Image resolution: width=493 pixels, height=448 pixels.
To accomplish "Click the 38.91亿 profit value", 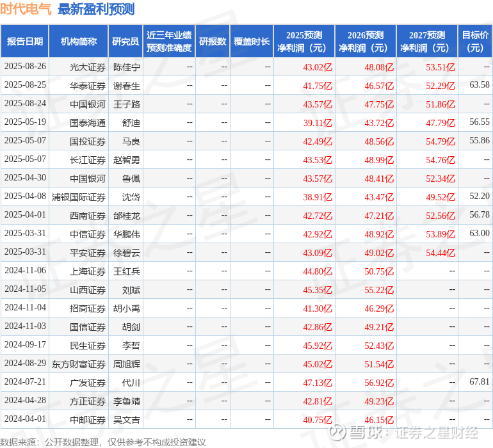I will pos(318,197).
